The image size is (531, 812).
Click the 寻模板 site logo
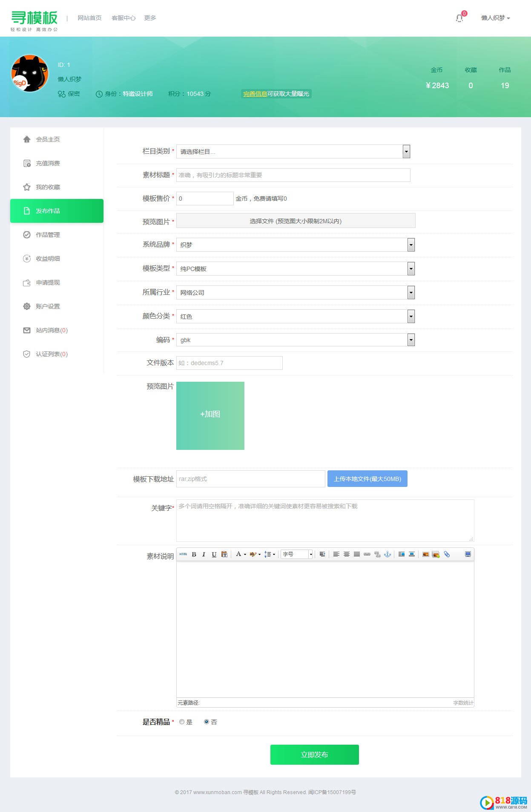(34, 20)
